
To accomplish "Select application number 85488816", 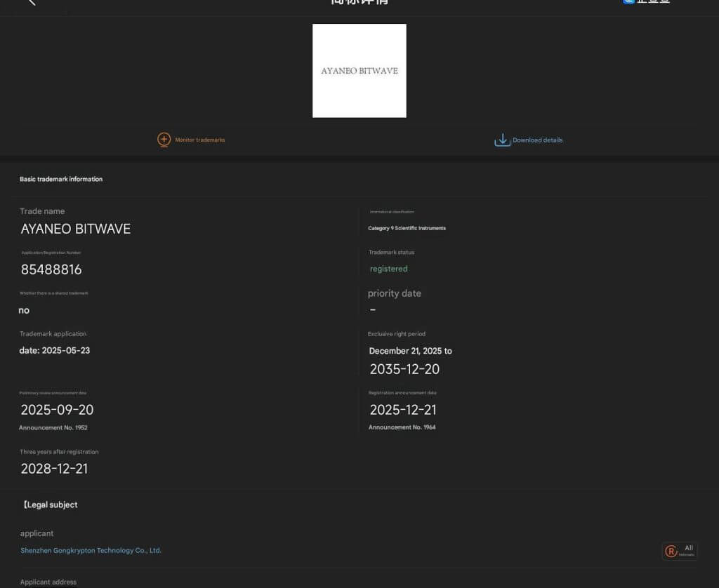I will tap(51, 269).
